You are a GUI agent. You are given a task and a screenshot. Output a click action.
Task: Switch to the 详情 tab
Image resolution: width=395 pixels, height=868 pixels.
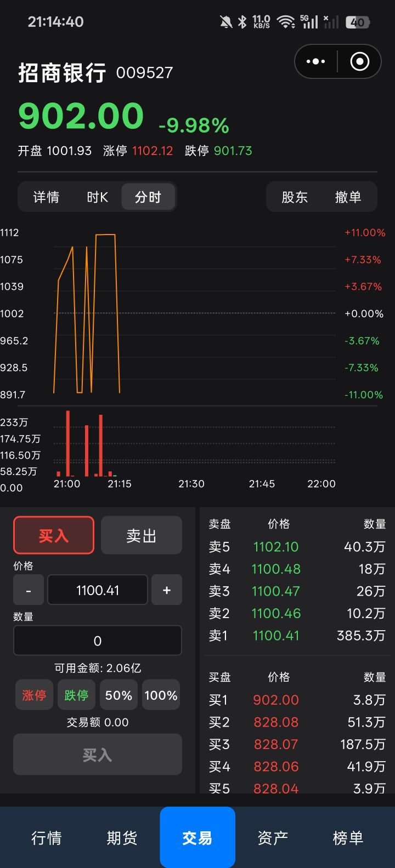[46, 197]
